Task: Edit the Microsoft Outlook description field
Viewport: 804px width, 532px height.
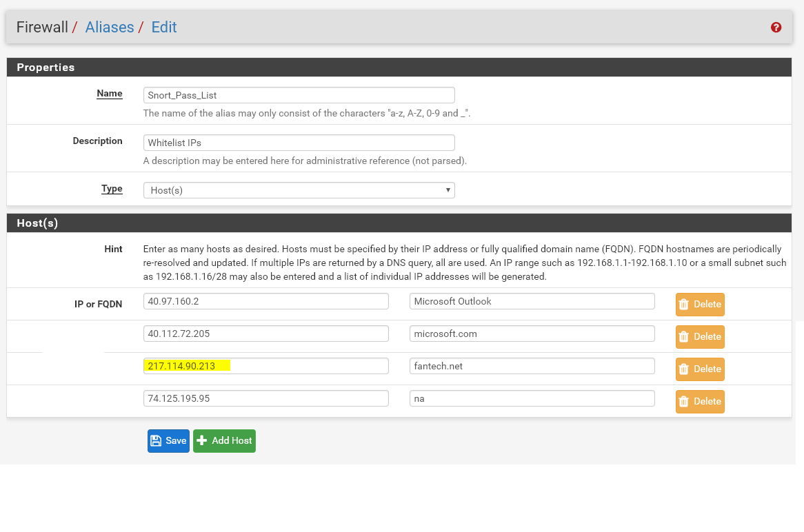Action: pos(531,301)
